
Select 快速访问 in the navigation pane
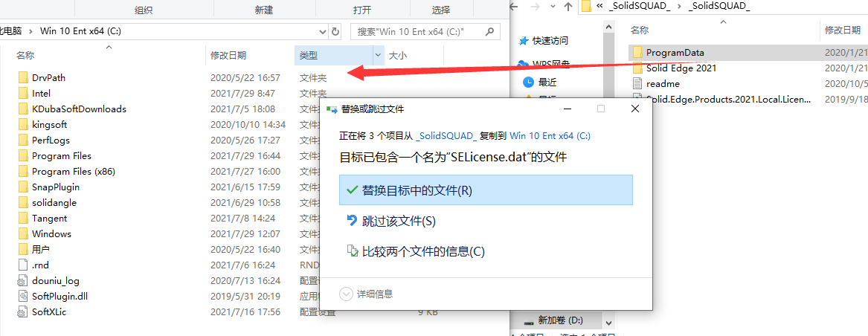tap(550, 40)
